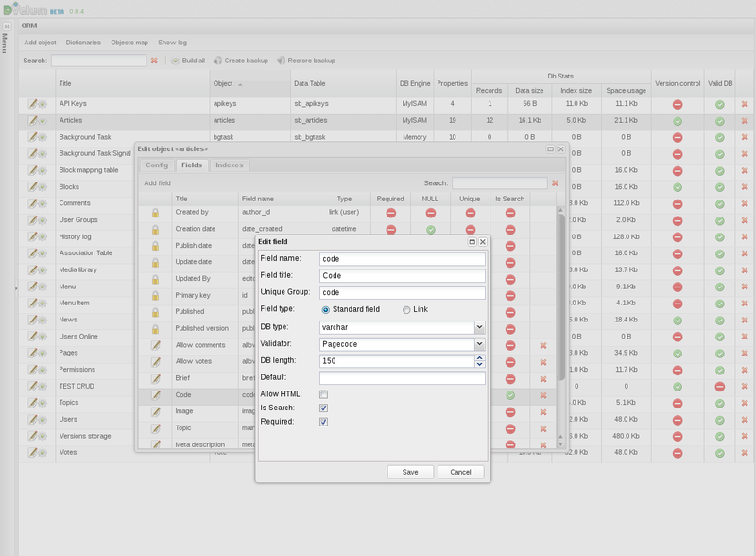This screenshot has height=556, width=756.
Task: Uncheck the Is Search checkbox
Action: (x=322, y=407)
